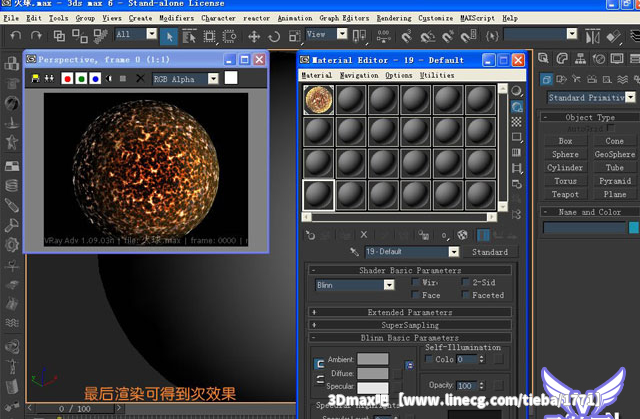The width and height of the screenshot is (640, 419).
Task: Expand the Extended Parameters rollout
Action: (x=410, y=312)
